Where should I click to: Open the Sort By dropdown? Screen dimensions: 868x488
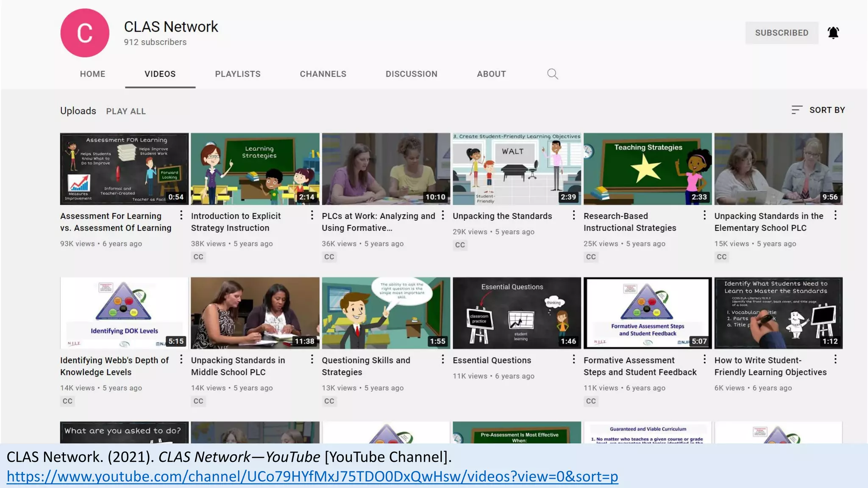(818, 110)
